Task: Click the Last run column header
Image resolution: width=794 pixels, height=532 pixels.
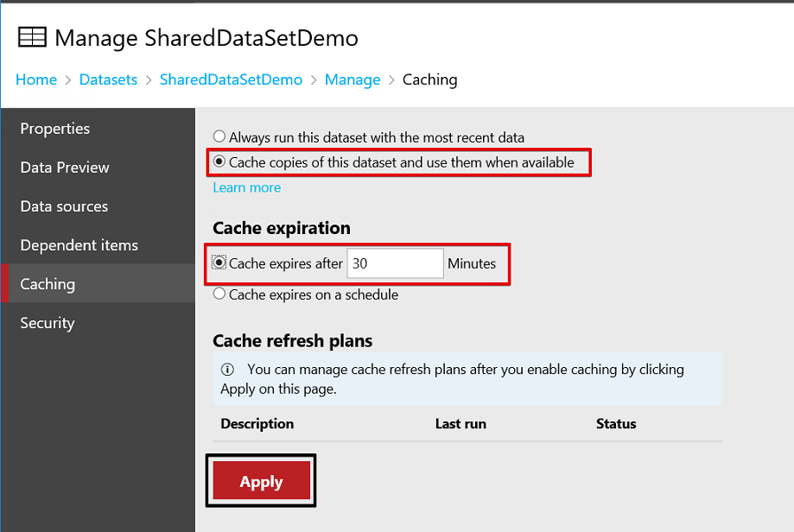Action: [x=461, y=424]
